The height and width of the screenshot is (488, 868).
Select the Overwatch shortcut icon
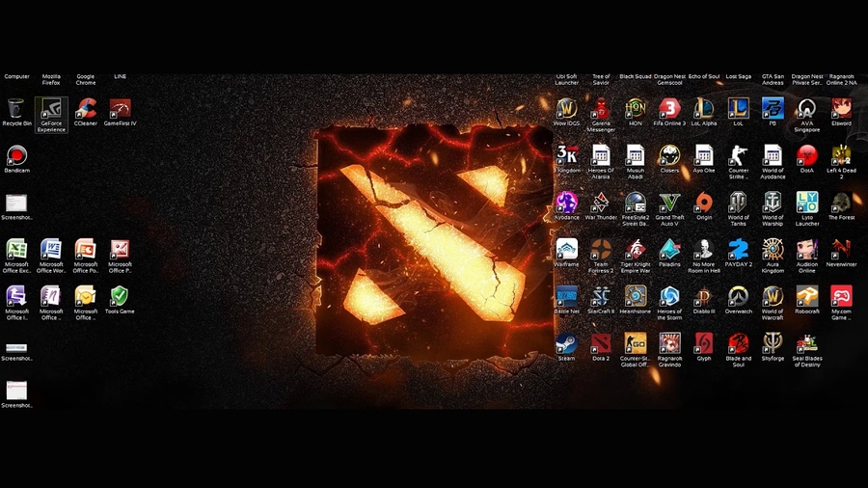(739, 296)
